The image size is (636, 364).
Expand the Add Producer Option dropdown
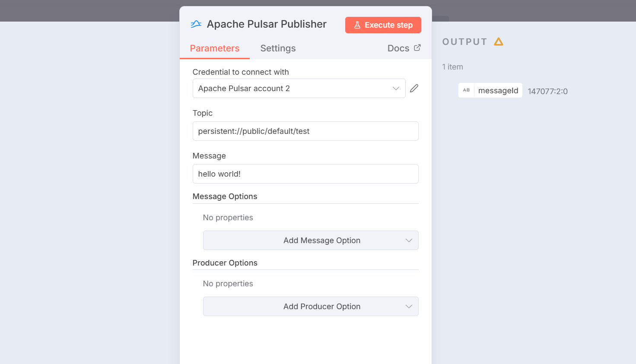[x=311, y=307]
